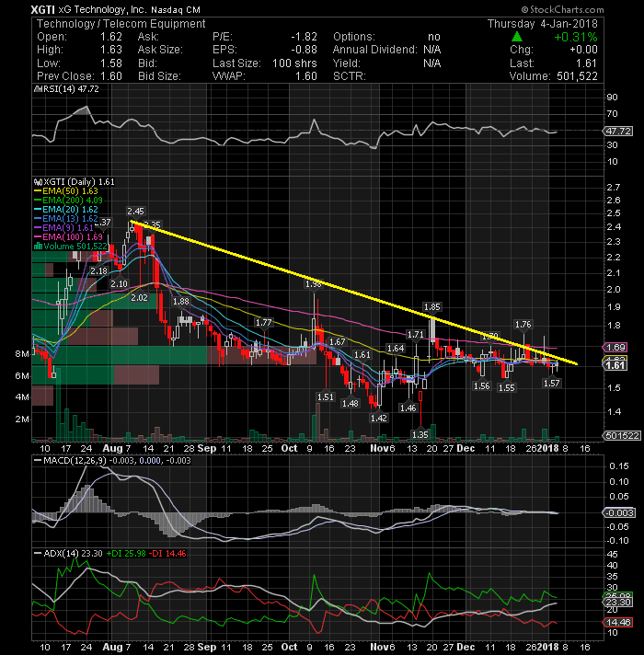Viewport: 644px width, 655px height.
Task: Select the Low value 1.58
Action: 111,63
